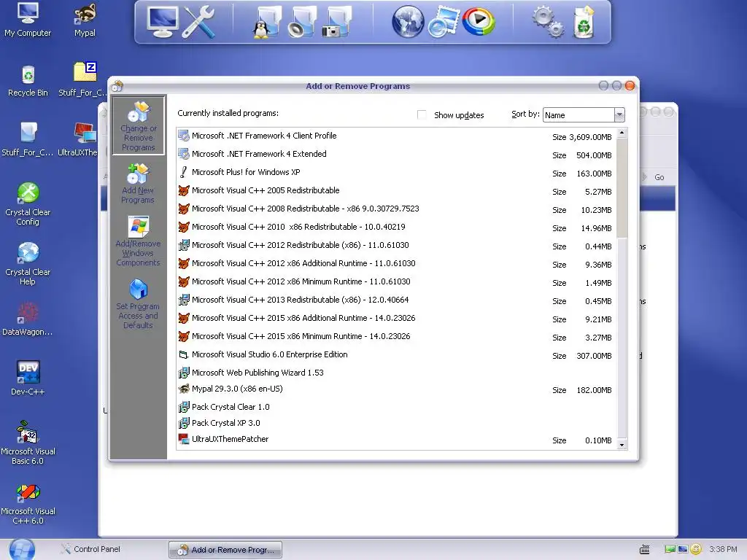Click the wrench tools icon in the dock
747x560 pixels.
pos(199,21)
